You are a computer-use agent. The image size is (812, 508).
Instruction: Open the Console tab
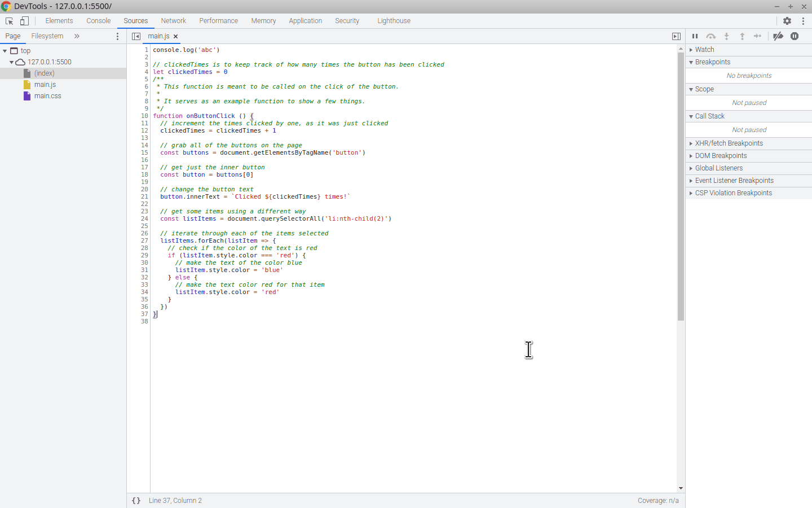(98, 21)
